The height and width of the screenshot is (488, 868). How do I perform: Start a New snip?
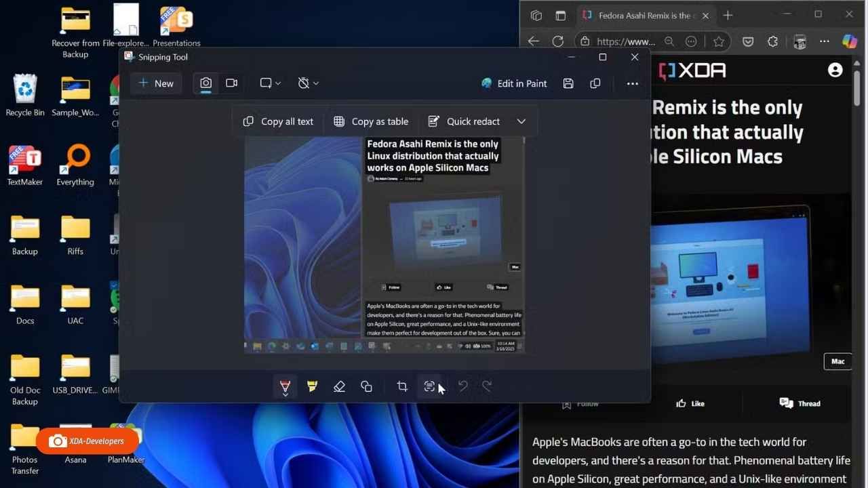155,83
